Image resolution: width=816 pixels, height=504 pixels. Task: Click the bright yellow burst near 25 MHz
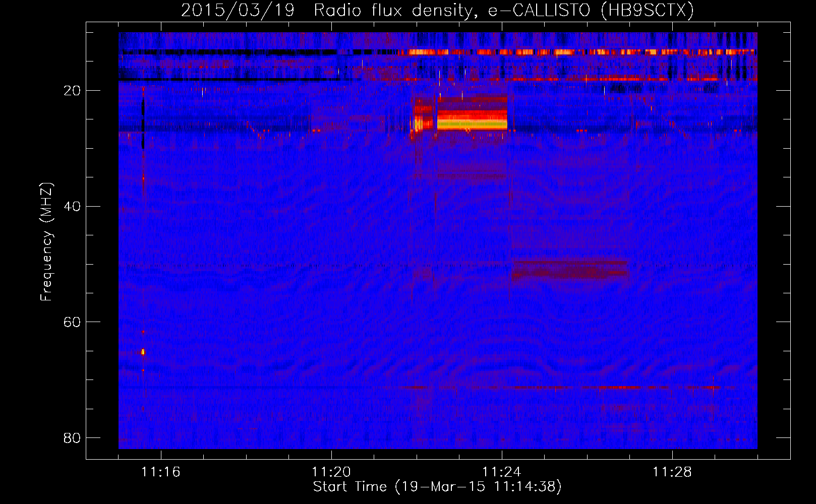tap(472, 123)
